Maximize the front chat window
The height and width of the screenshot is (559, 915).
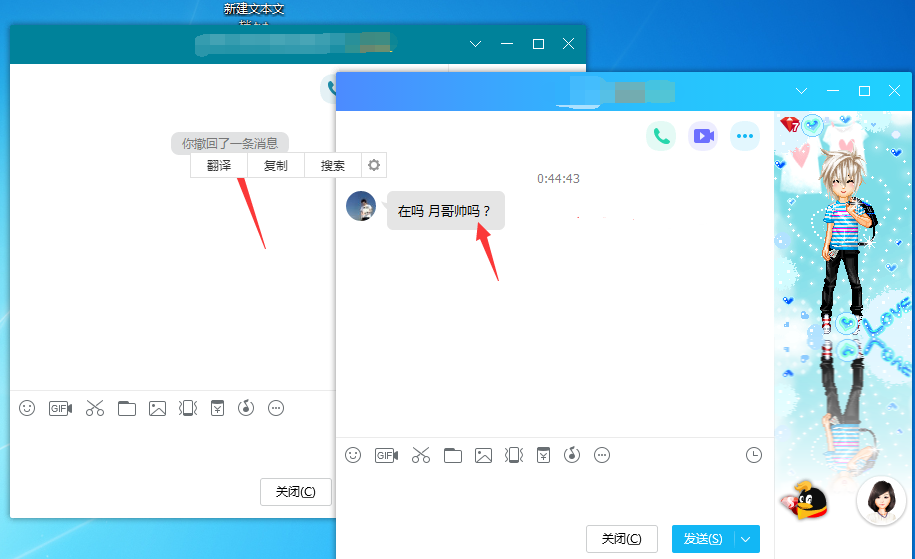pos(864,91)
